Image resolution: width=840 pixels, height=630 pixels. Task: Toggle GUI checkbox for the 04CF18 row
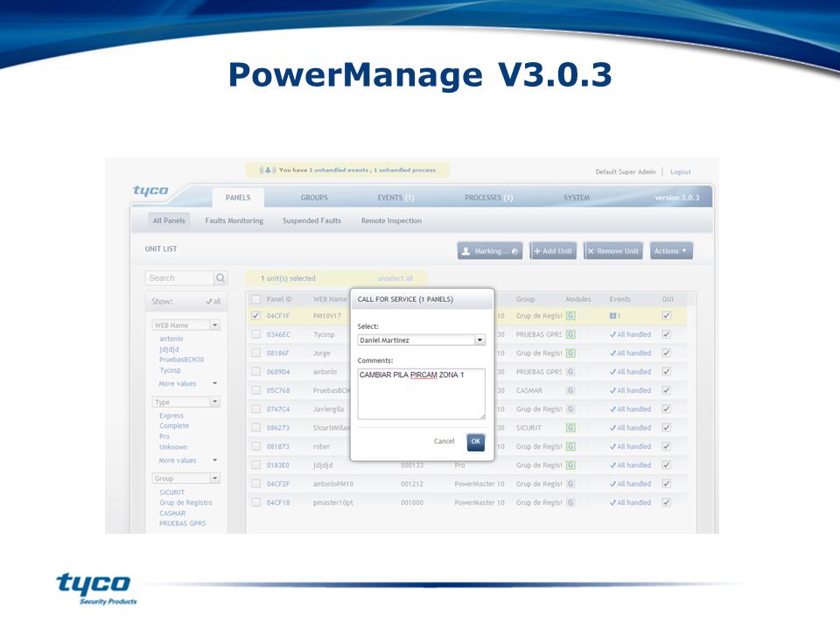tap(667, 502)
